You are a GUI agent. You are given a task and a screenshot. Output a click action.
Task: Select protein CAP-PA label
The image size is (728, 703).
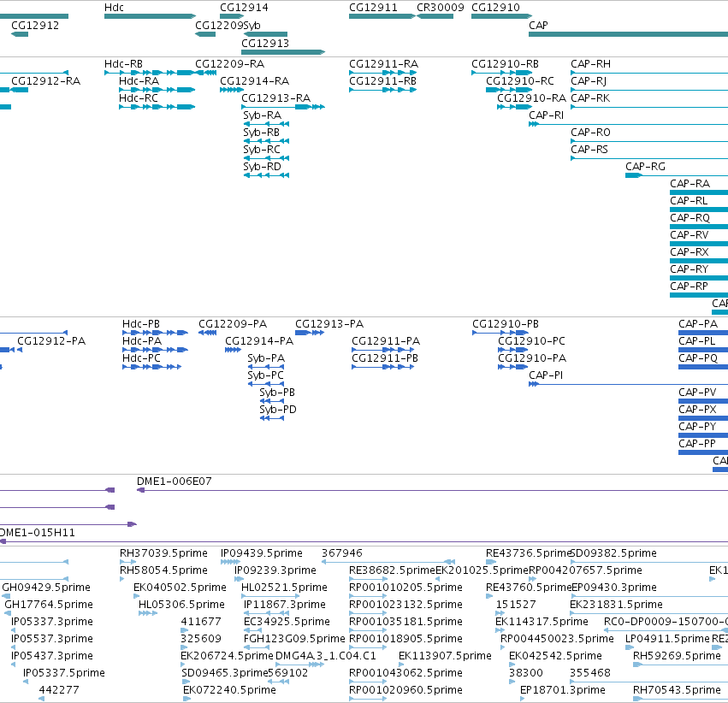(x=698, y=324)
